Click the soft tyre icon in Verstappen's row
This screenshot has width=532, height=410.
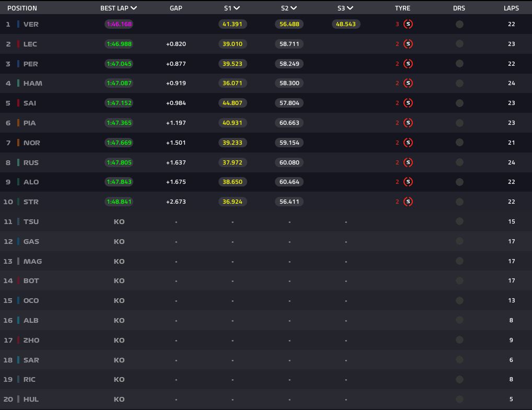(x=408, y=24)
